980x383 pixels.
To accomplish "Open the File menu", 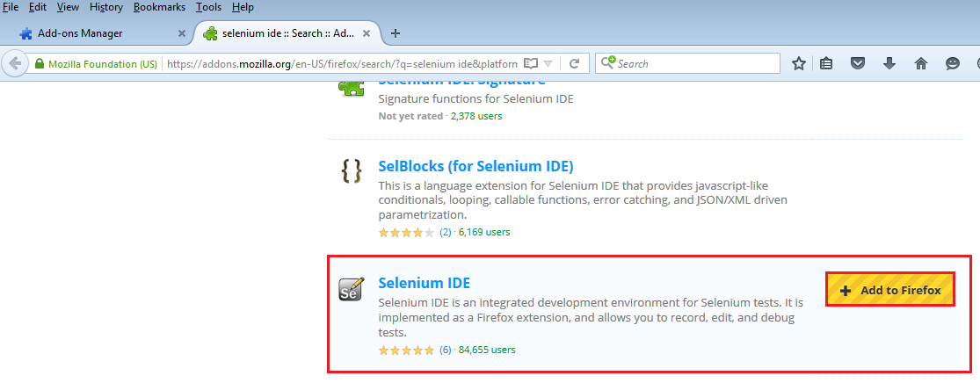I will click(11, 8).
